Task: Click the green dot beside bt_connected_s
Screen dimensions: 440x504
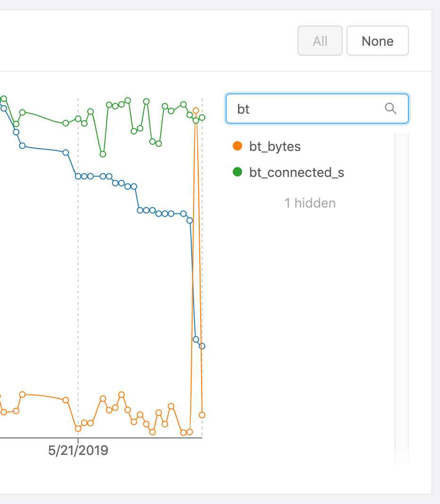Action: tap(237, 172)
